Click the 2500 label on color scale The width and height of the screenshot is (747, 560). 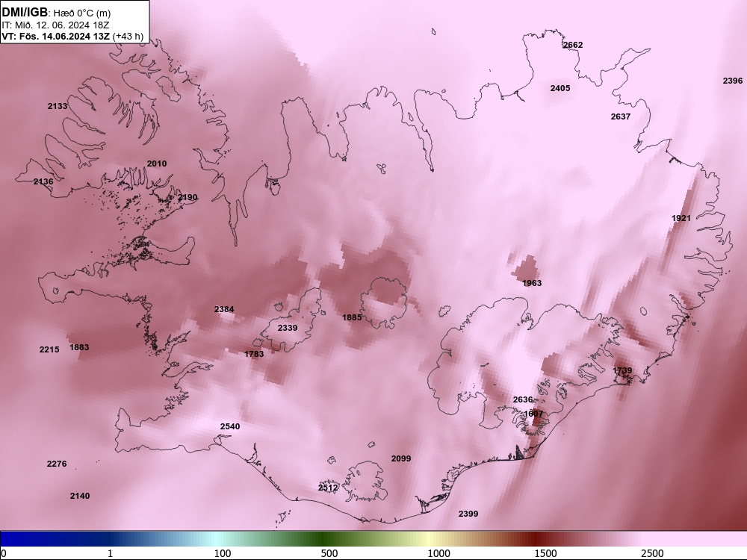point(652,553)
